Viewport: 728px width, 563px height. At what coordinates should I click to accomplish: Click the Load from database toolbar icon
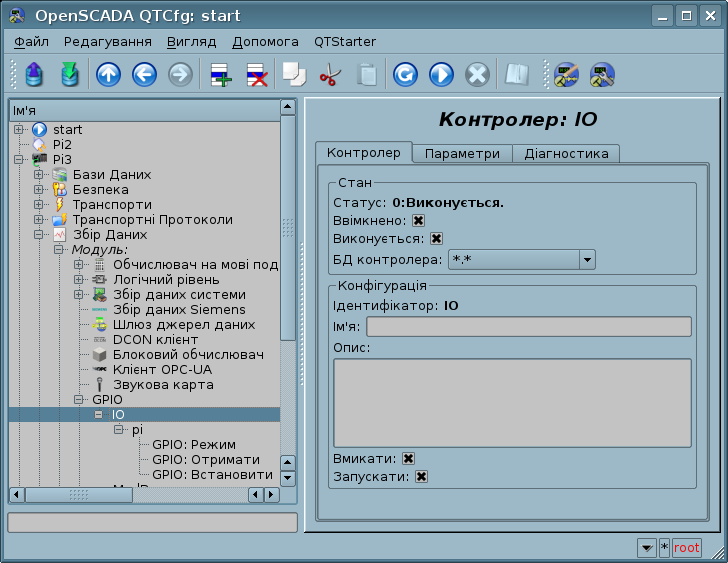tap(34, 75)
